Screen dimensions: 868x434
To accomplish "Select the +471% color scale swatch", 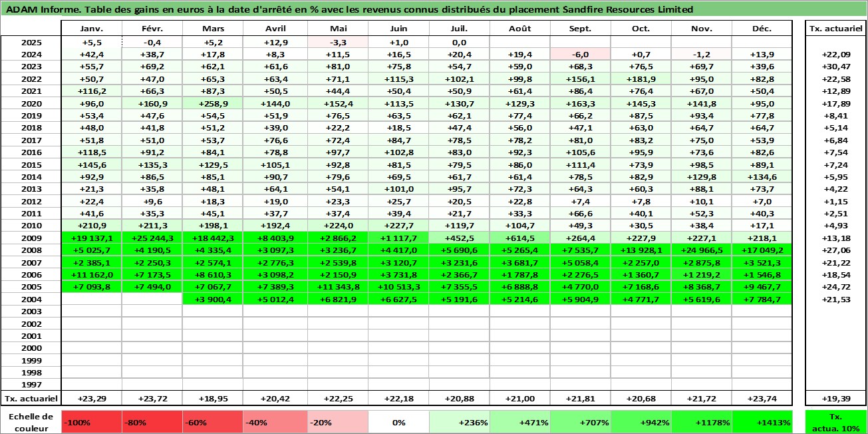I will pyautogui.click(x=520, y=422).
